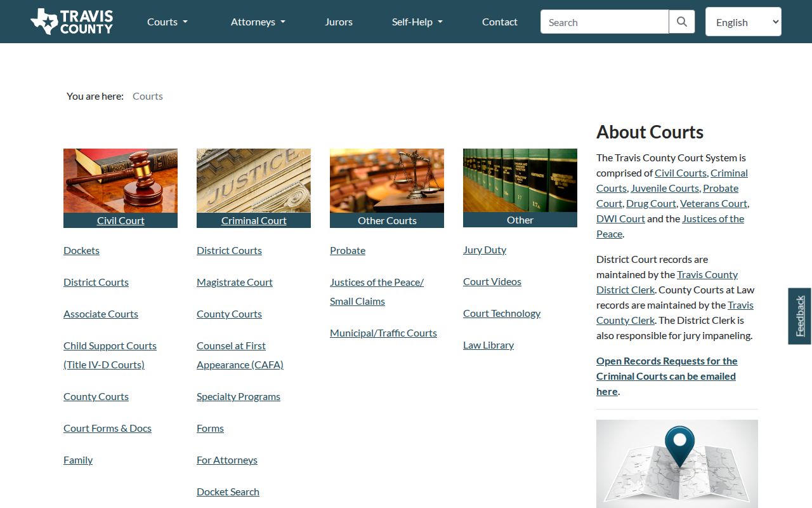Open the Open Records Requests link
The width and height of the screenshot is (812, 508).
pos(667,376)
